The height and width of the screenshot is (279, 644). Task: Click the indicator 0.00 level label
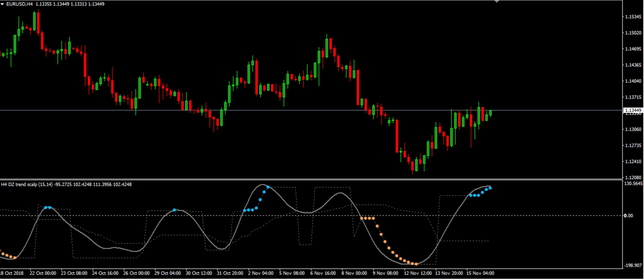coord(628,215)
